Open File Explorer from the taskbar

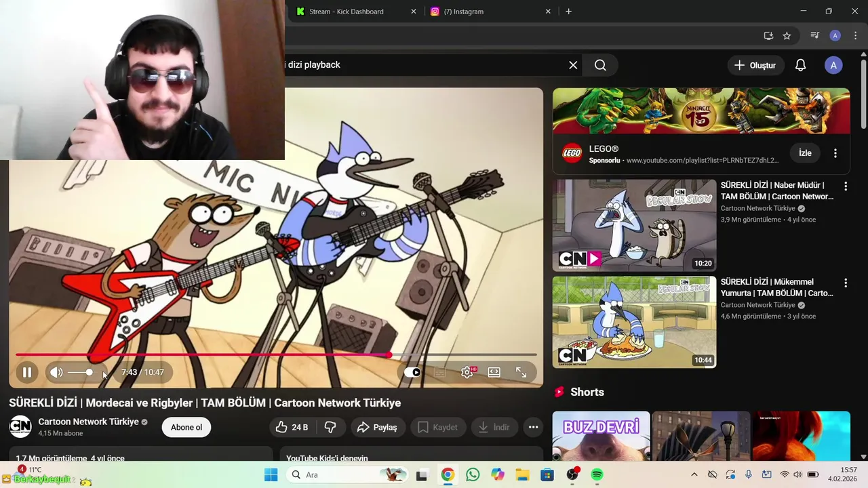coord(522,474)
